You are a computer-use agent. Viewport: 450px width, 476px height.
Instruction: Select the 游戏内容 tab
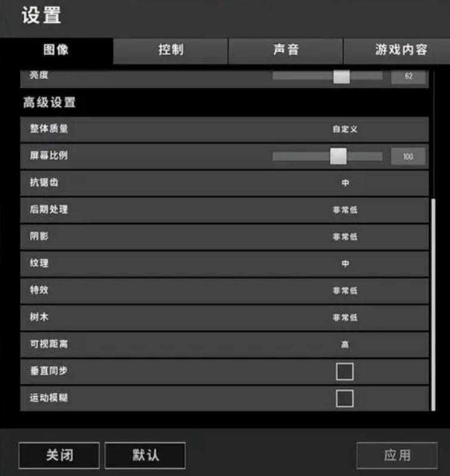pyautogui.click(x=397, y=51)
